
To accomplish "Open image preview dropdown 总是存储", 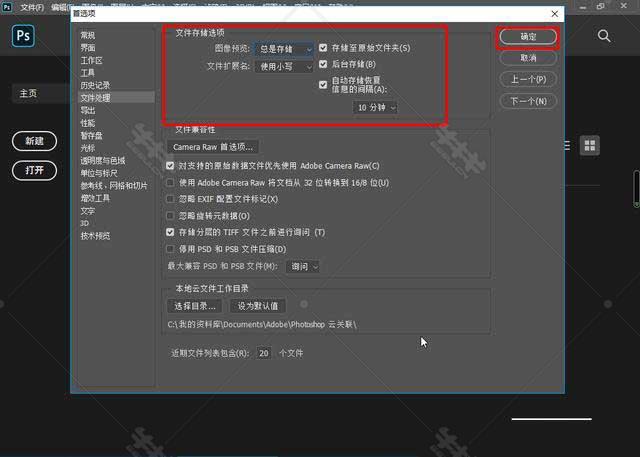I will (x=284, y=49).
